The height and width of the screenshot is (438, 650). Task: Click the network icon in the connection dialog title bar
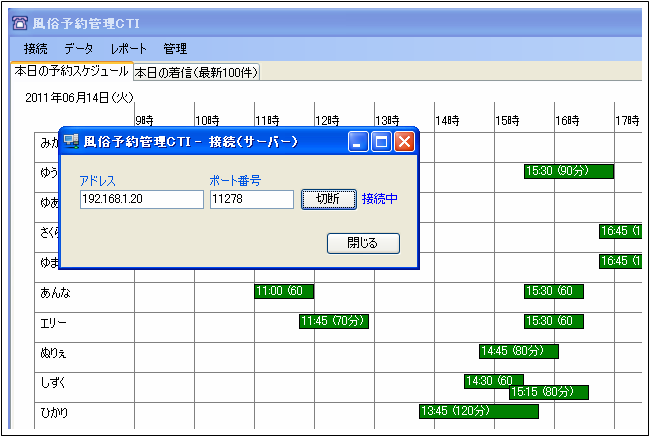click(x=71, y=142)
